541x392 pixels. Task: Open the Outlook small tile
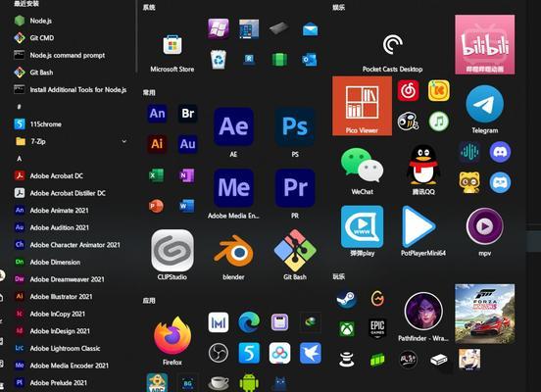310,60
